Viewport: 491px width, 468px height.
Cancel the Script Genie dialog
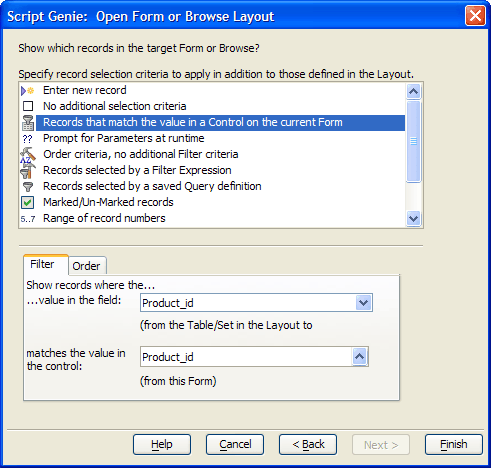(235, 445)
